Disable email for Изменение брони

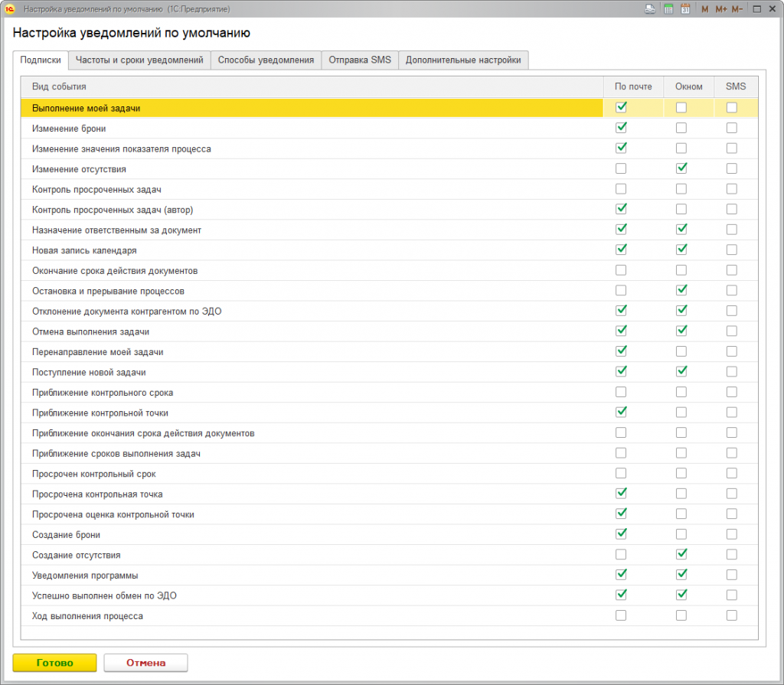[x=621, y=128]
